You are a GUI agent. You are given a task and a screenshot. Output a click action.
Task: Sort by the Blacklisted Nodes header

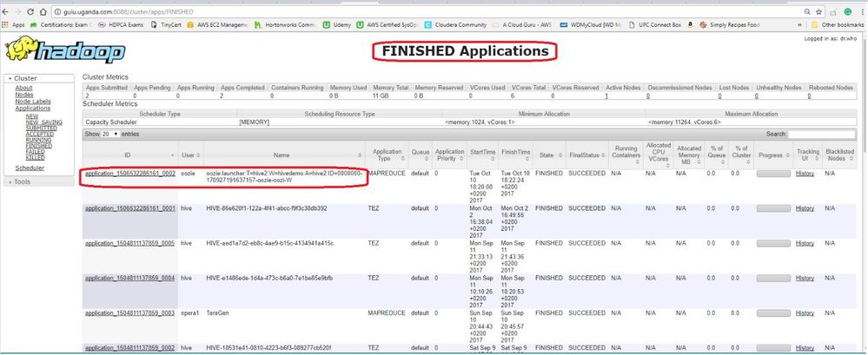(x=839, y=155)
